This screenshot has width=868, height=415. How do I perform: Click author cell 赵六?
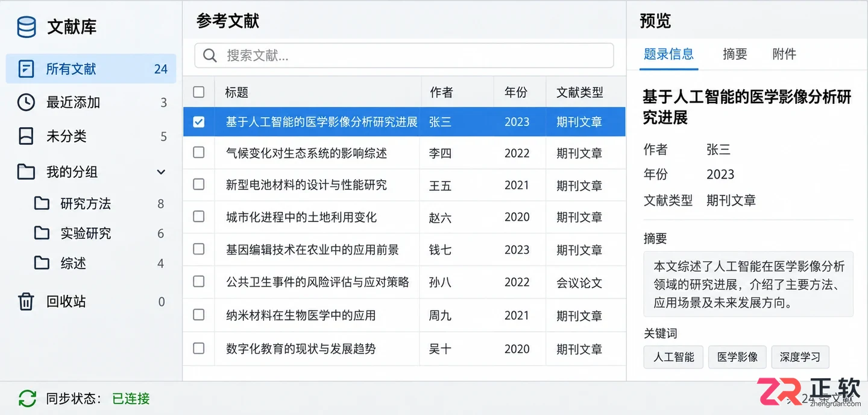tap(440, 217)
